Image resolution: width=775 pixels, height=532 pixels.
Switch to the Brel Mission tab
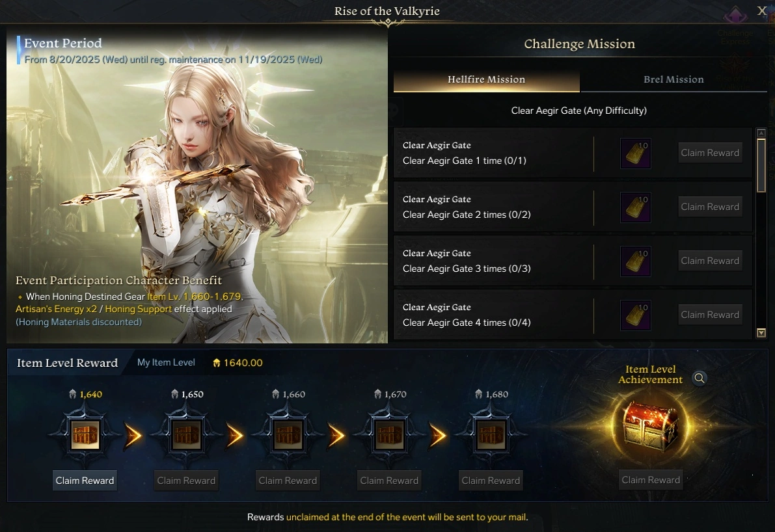point(673,79)
